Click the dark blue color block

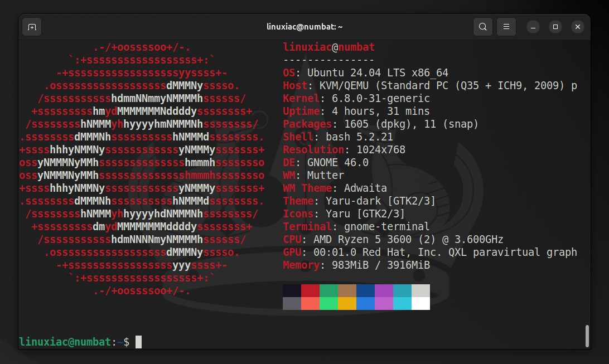[365, 290]
